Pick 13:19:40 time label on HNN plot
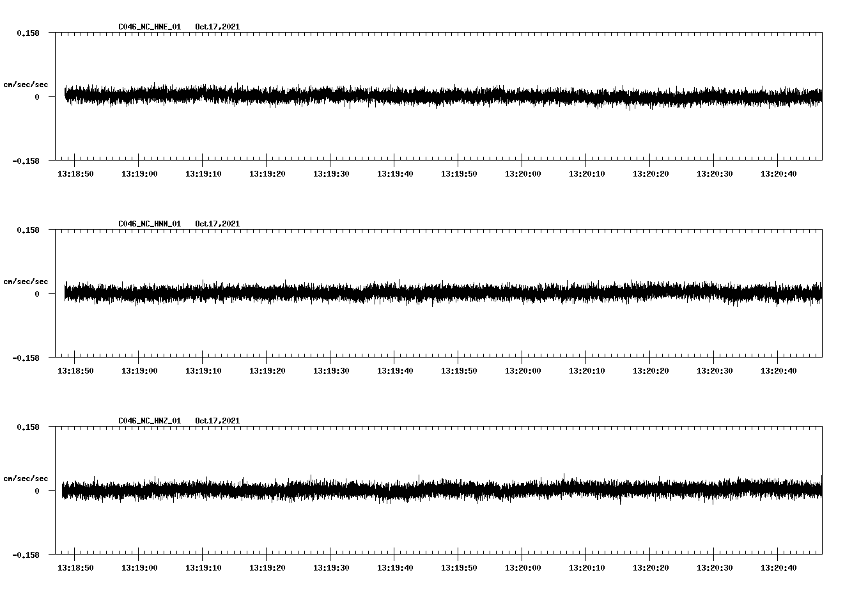The image size is (868, 591). [x=395, y=370]
